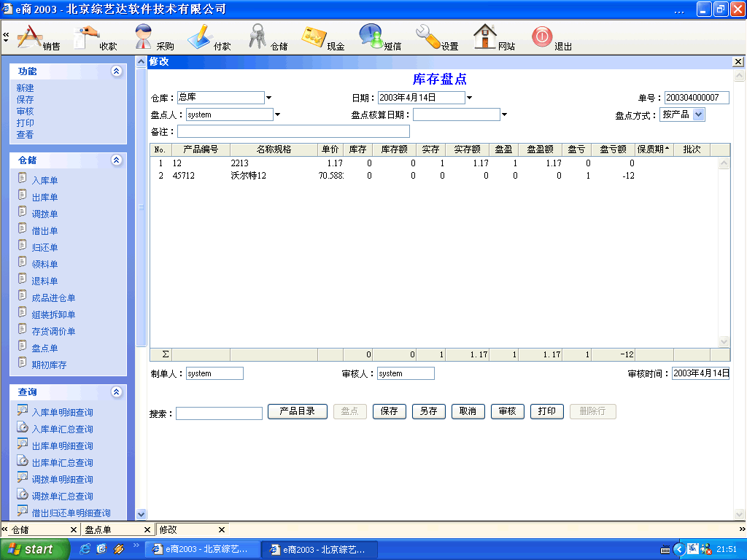The height and width of the screenshot is (560, 747).
Task: Open the 采购 purchasing icon
Action: tap(144, 36)
